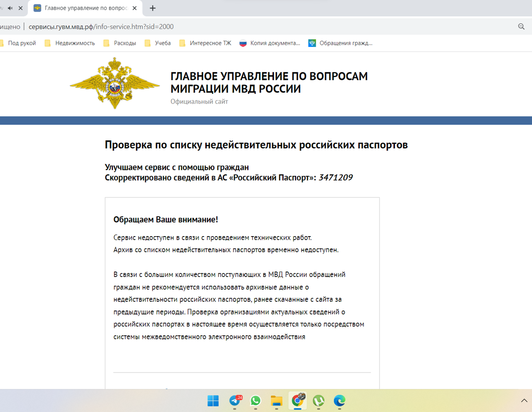Show hidden system tray icons
This screenshot has height=412, width=532.
[x=524, y=400]
